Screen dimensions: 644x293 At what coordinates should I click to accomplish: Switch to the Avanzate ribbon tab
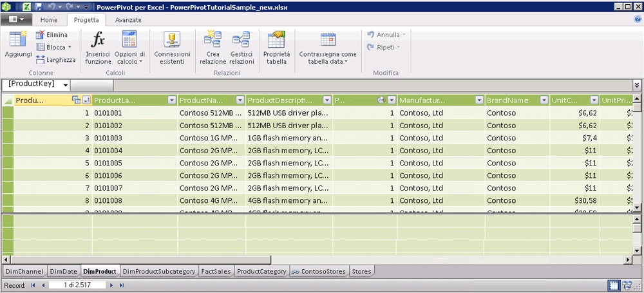coord(128,20)
